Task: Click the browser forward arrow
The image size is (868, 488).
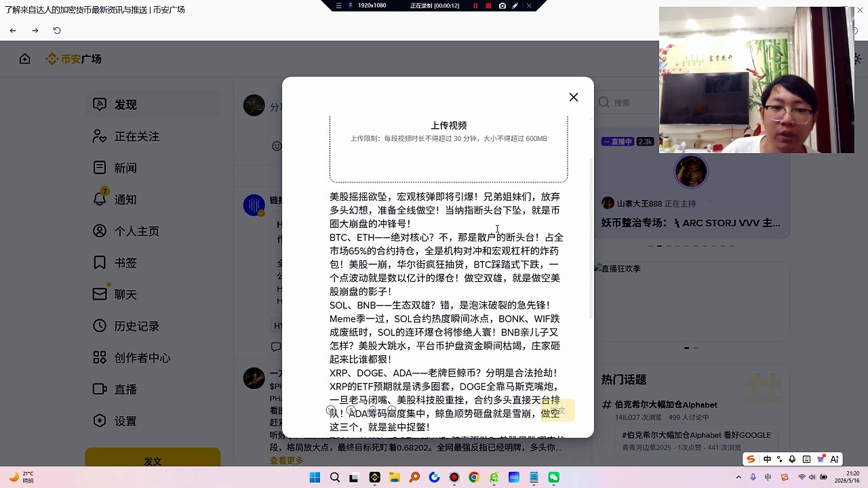Action: point(35,30)
